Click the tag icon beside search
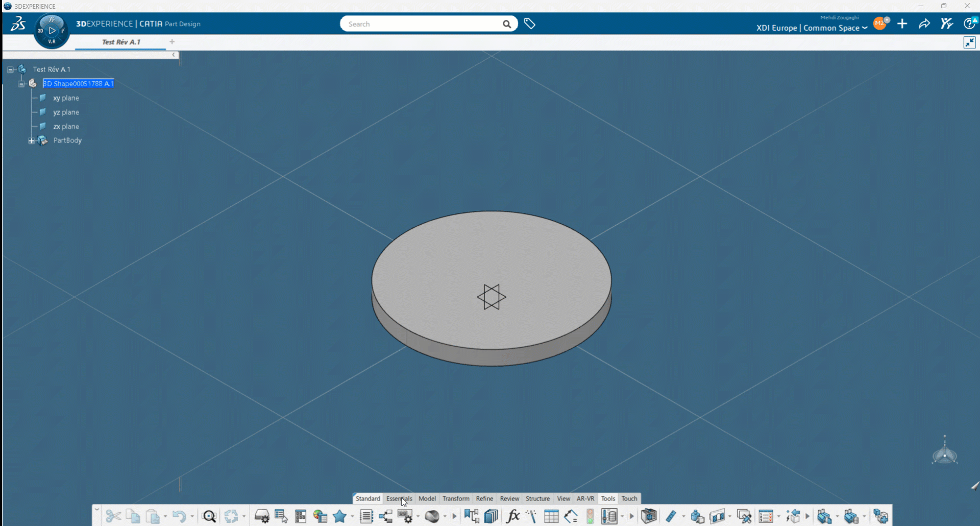Image resolution: width=980 pixels, height=526 pixels. [x=530, y=24]
